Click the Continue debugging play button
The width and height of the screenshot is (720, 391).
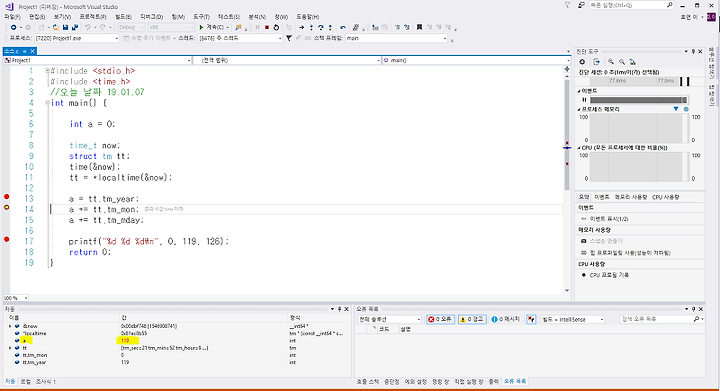coord(201,28)
